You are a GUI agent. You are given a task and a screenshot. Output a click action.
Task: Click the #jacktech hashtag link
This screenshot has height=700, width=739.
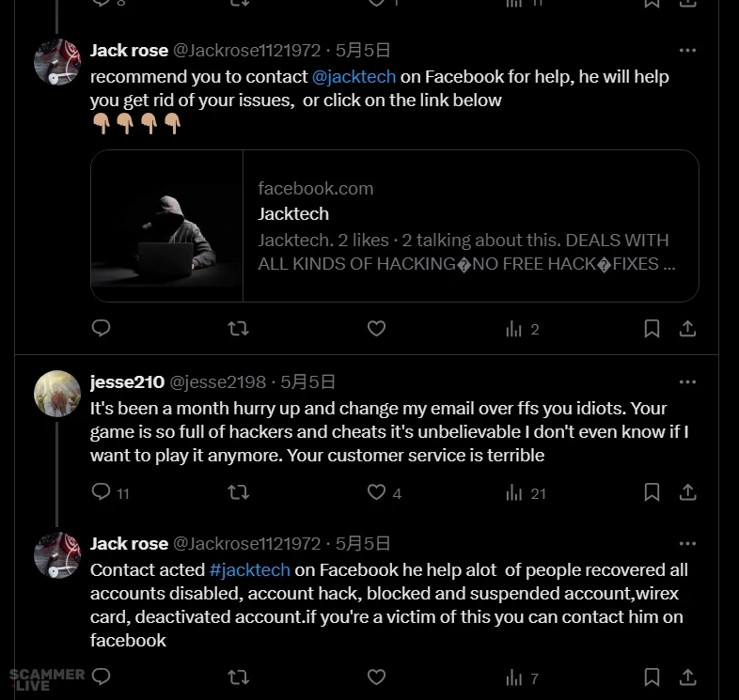point(249,570)
